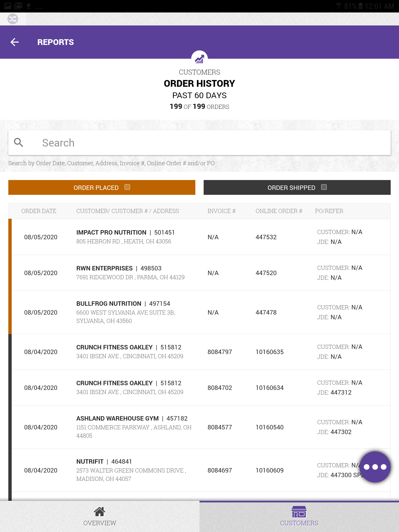The height and width of the screenshot is (532, 399).
Task: Click the back arrow in the Reports header
Action: tap(15, 42)
